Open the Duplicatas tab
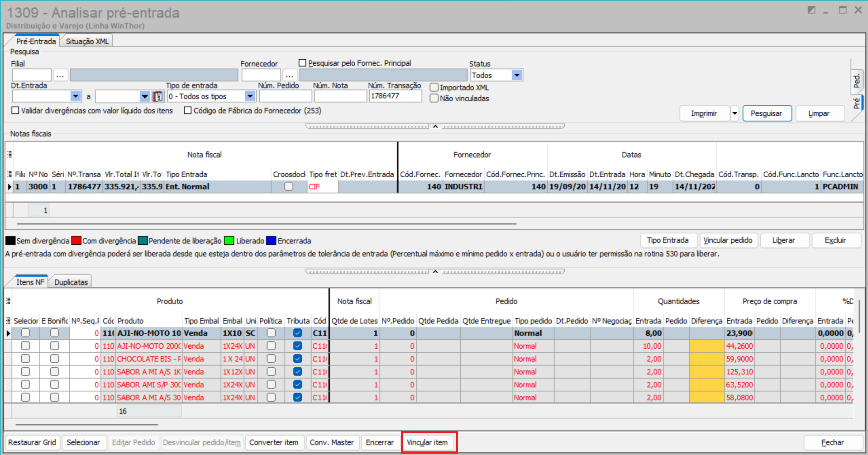This screenshot has width=868, height=455. (71, 282)
